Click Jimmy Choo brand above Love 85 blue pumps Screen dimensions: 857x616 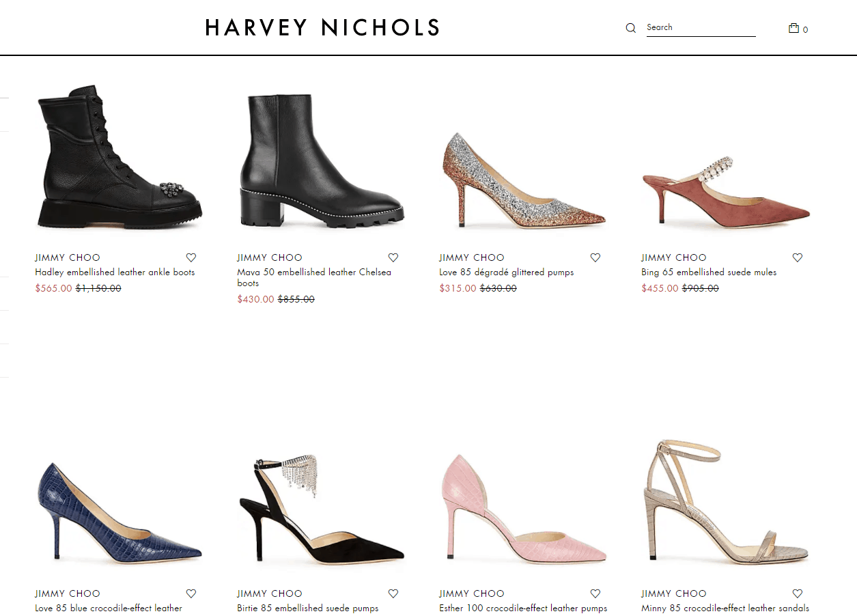(x=68, y=593)
